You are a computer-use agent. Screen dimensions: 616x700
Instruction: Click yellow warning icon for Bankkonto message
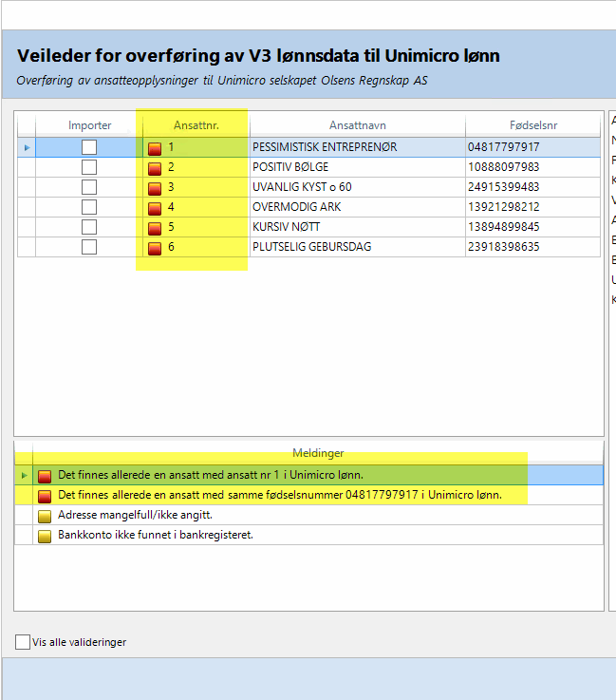(45, 536)
